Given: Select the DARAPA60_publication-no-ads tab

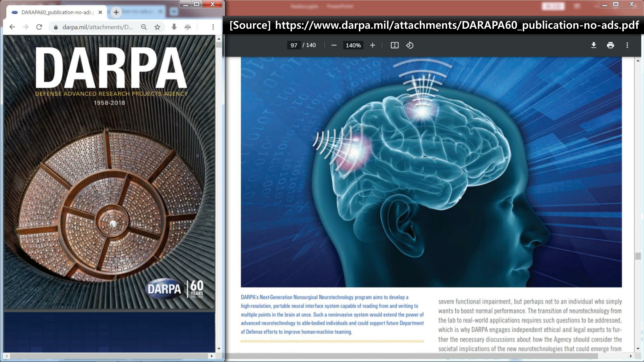Looking at the screenshot, I should tap(56, 12).
